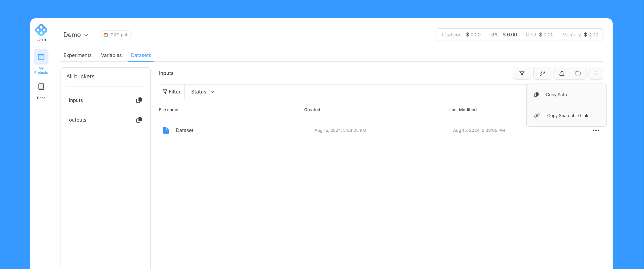Open My Projects in the sidebar
The image size is (644, 269).
41,62
